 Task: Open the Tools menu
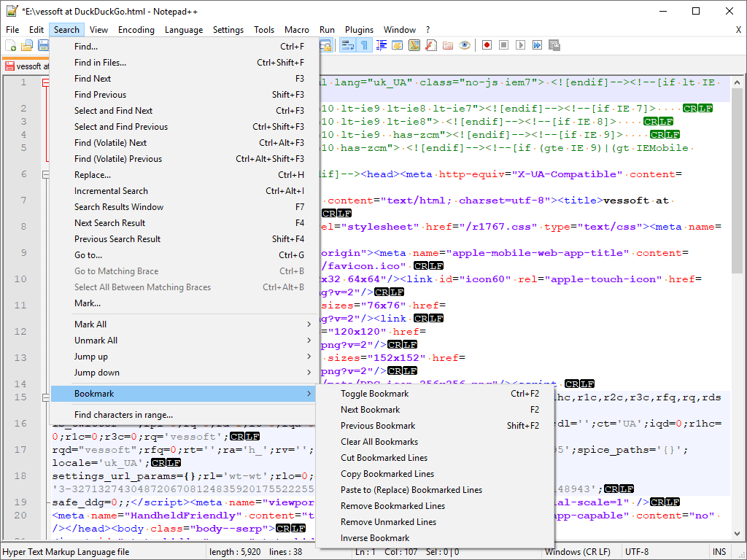(x=264, y=29)
